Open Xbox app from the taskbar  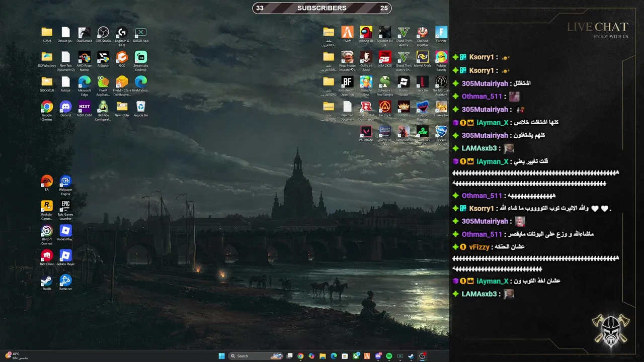[x=356, y=356]
